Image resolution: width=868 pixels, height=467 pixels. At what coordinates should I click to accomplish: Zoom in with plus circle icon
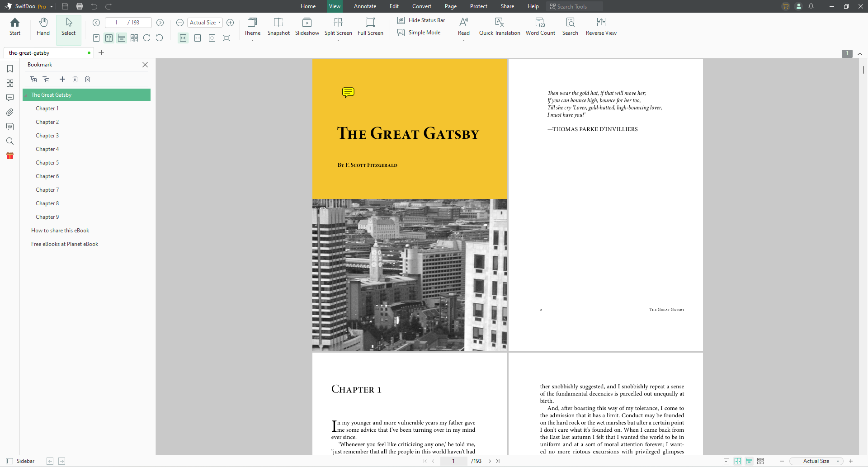(230, 23)
